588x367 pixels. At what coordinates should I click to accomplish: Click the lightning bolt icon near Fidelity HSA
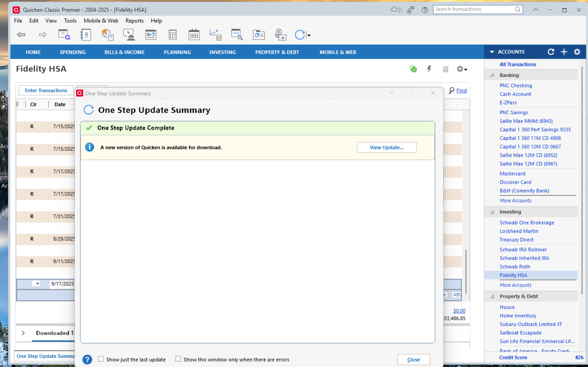(429, 69)
